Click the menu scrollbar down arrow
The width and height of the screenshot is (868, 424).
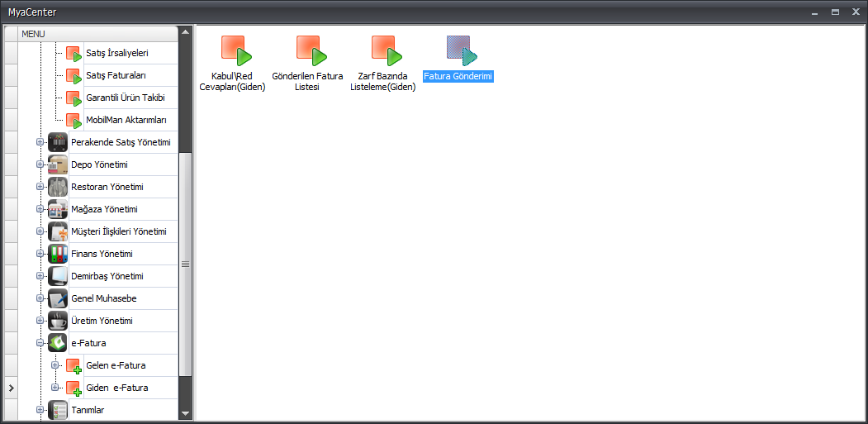click(185, 413)
